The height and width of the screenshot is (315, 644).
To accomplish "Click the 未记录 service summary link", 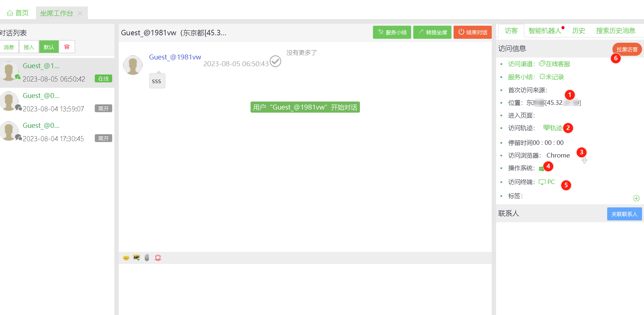I will (551, 77).
